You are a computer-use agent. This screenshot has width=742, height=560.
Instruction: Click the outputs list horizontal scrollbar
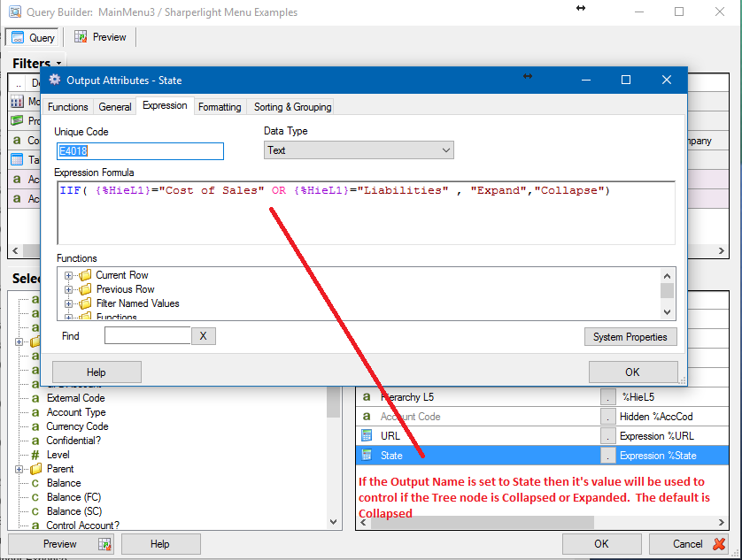click(541, 522)
